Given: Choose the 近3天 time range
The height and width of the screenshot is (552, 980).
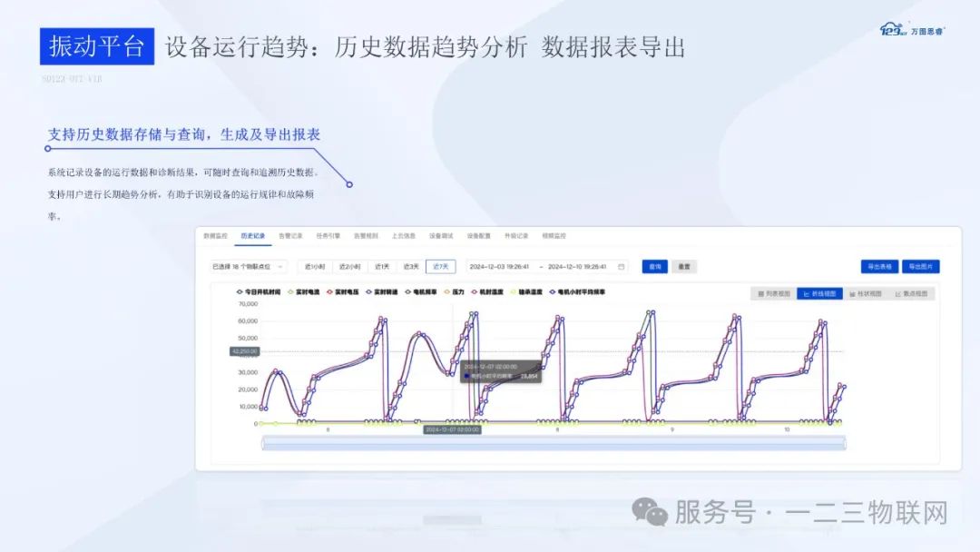Looking at the screenshot, I should pyautogui.click(x=411, y=266).
